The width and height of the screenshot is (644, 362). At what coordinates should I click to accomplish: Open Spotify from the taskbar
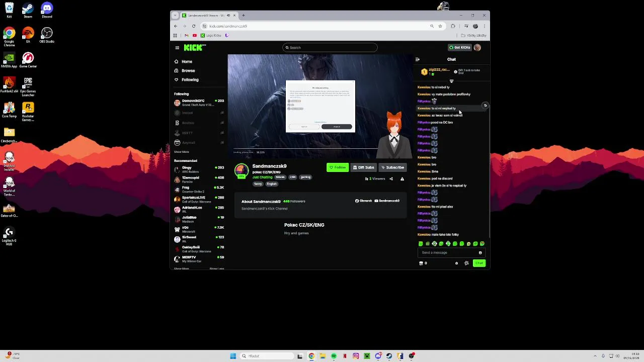(334, 356)
